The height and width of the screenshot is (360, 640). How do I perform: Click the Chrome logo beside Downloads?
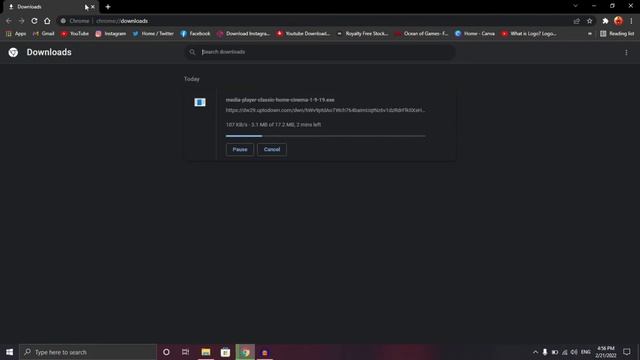point(13,52)
